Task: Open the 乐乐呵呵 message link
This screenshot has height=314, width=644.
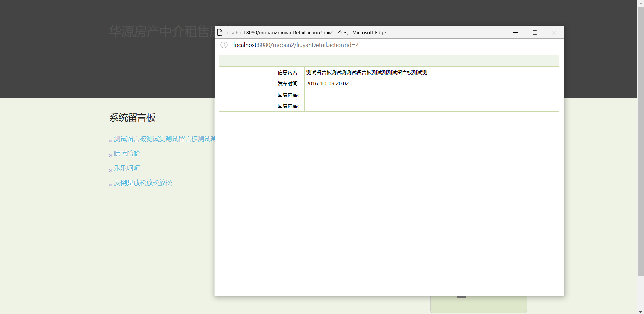Action: [127, 168]
